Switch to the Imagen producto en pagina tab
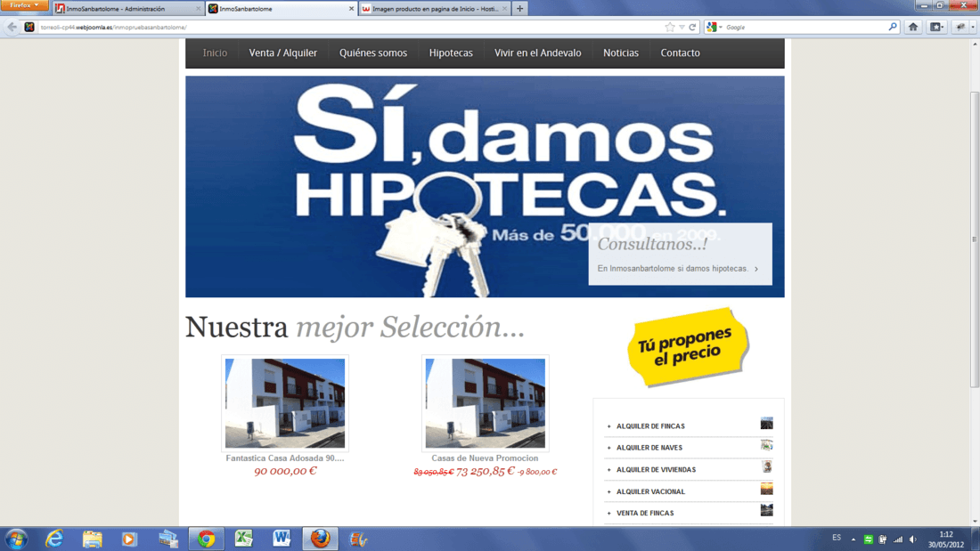The image size is (980, 551). (436, 9)
